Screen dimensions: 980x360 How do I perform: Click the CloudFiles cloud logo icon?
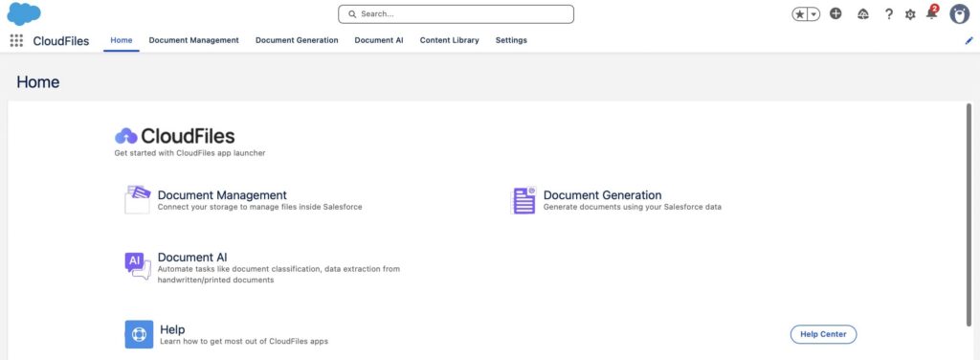point(126,136)
